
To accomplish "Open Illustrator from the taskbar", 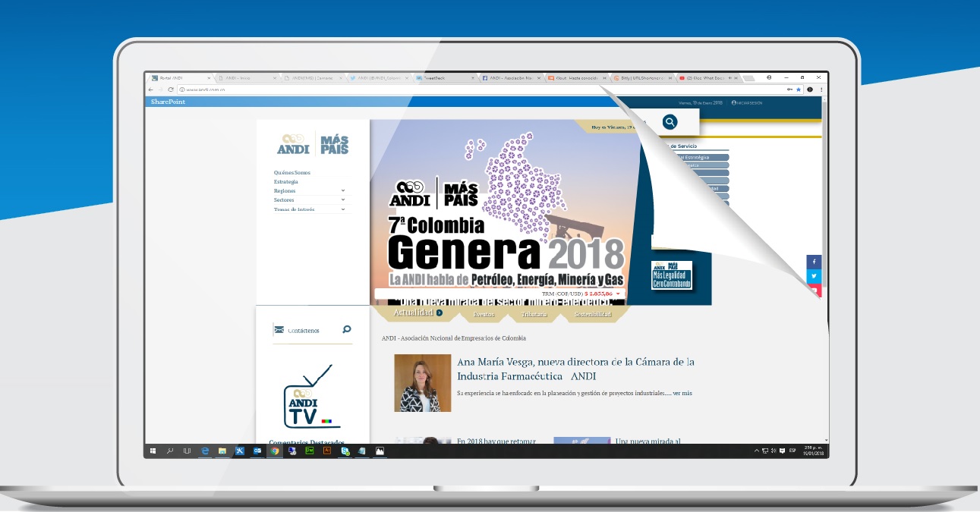I will pyautogui.click(x=327, y=451).
